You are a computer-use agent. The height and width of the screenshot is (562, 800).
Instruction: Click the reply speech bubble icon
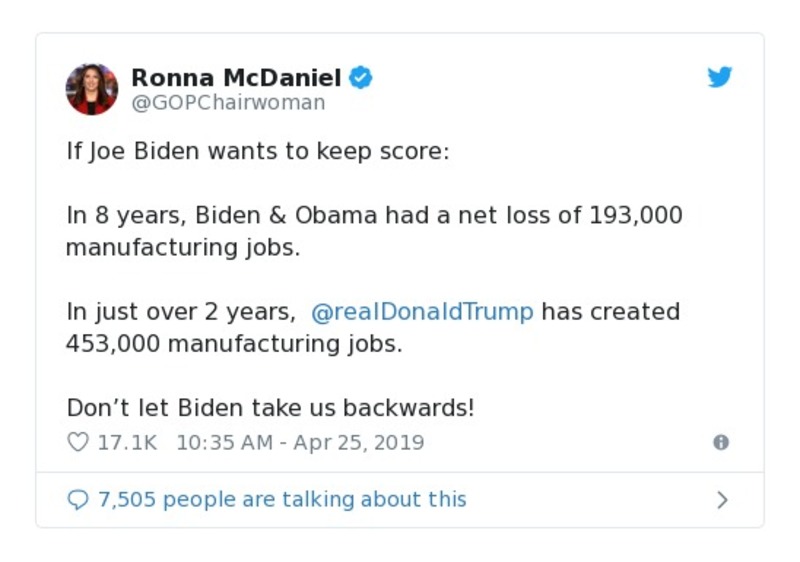click(x=77, y=499)
